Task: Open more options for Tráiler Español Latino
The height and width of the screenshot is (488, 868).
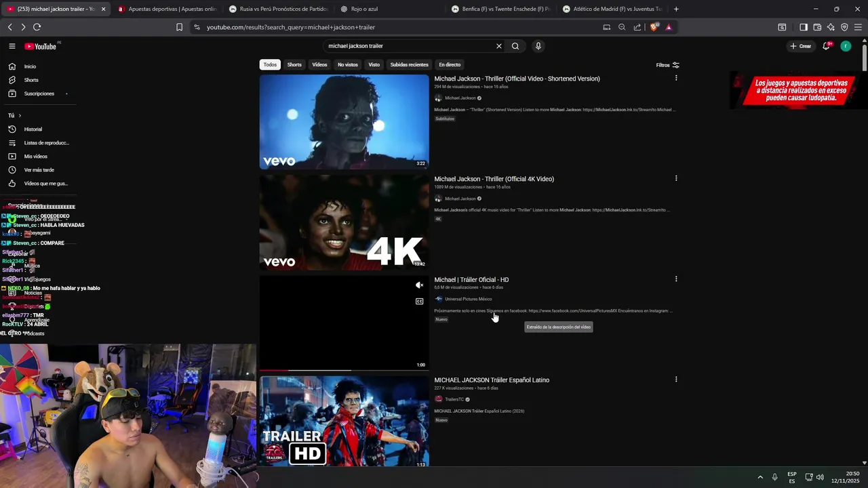Action: pos(676,380)
